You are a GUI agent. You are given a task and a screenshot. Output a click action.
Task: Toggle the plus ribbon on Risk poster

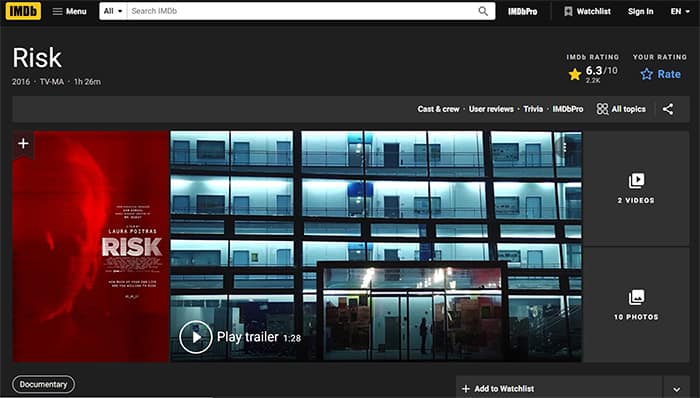[x=23, y=144]
